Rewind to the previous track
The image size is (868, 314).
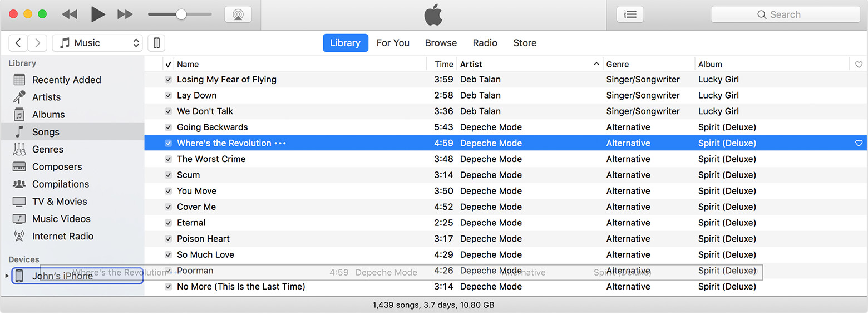click(70, 14)
